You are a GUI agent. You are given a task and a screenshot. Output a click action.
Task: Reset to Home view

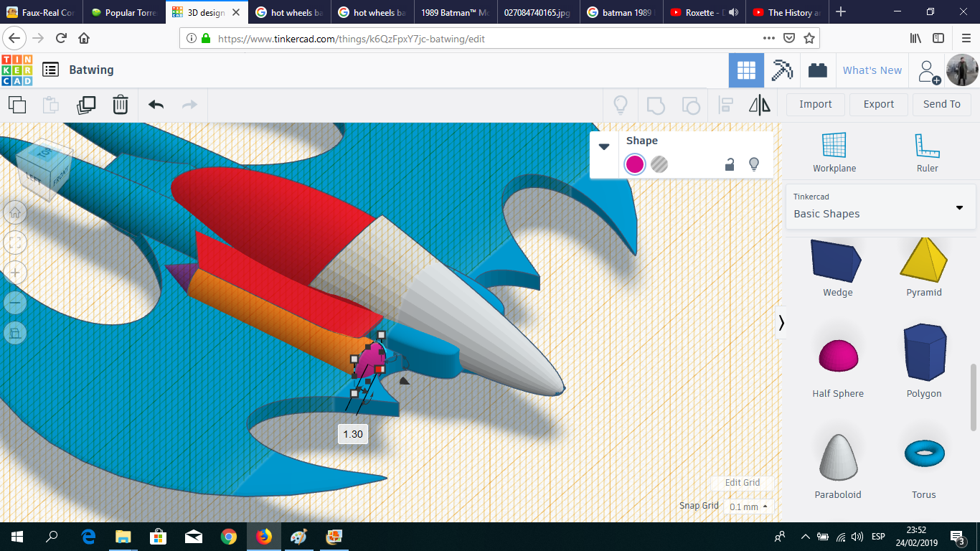click(x=15, y=212)
